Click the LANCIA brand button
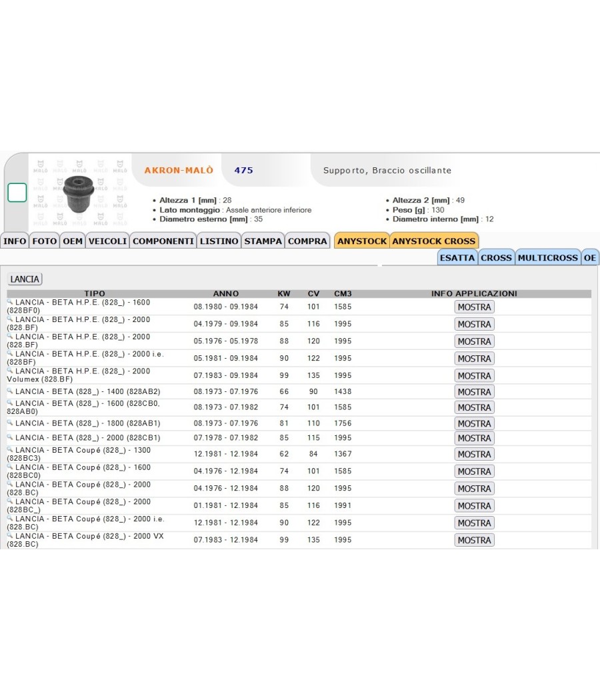Screen dimensions: 600x700 click(x=25, y=279)
